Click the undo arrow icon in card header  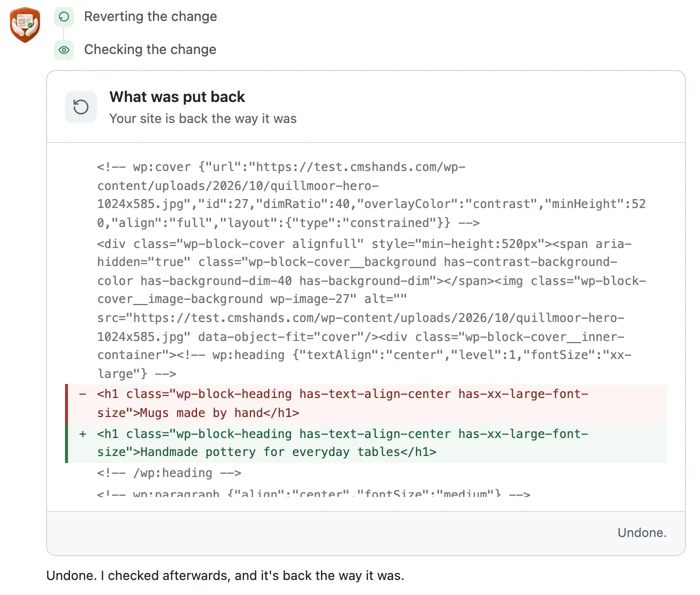81,107
